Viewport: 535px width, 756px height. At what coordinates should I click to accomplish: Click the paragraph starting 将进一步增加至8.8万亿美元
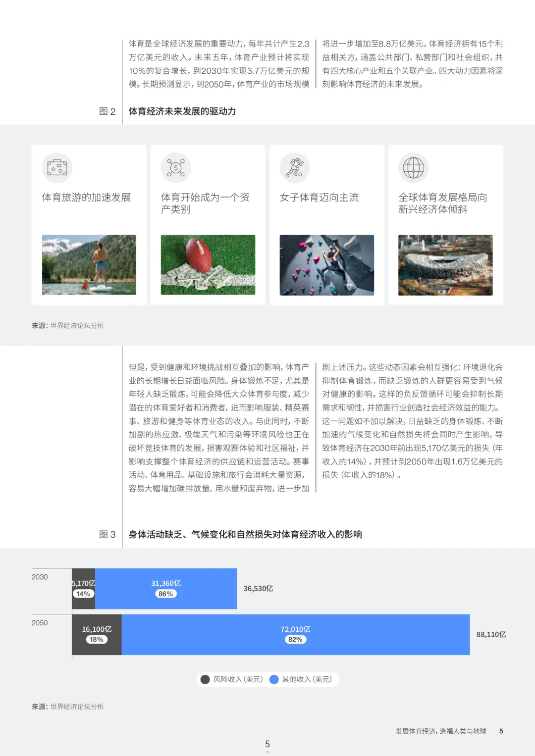(x=412, y=64)
